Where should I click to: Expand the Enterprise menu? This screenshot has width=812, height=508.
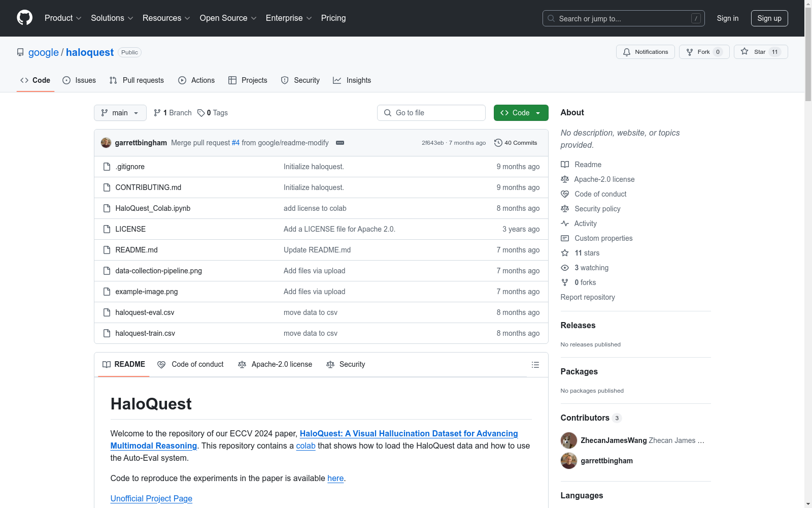tap(289, 18)
